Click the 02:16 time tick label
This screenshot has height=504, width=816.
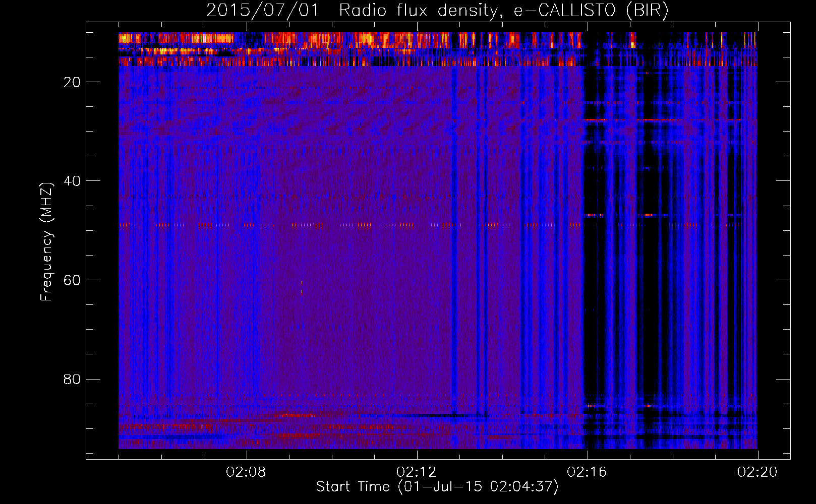pos(587,472)
